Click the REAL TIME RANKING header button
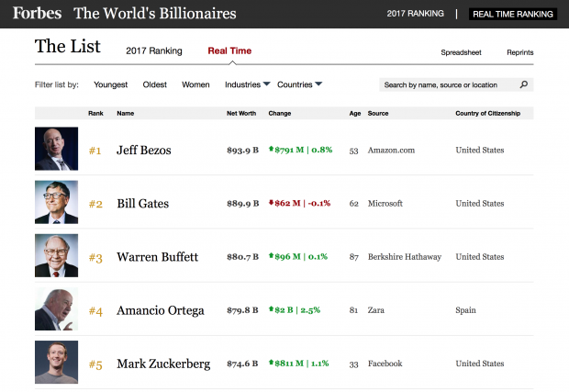Screen dimensions: 569x392 pos(512,14)
